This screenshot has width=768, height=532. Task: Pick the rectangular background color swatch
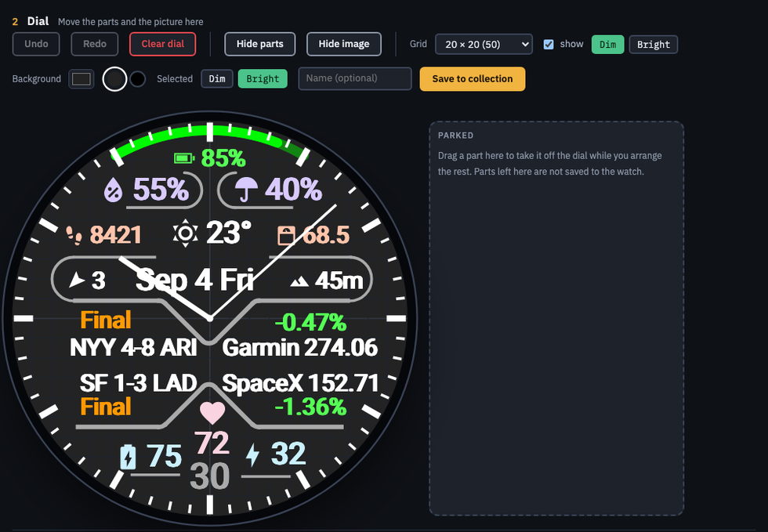coord(82,79)
